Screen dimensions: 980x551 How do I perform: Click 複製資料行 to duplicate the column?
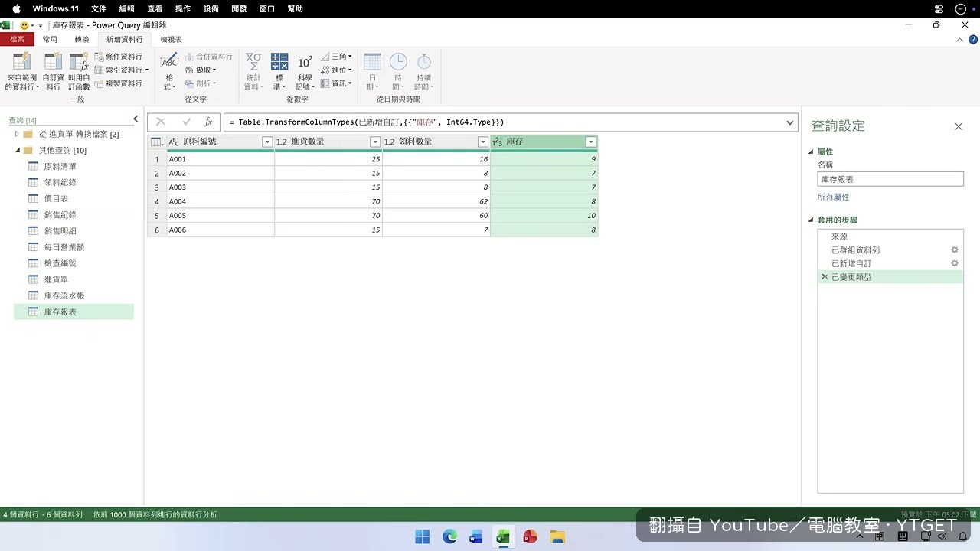tap(119, 83)
